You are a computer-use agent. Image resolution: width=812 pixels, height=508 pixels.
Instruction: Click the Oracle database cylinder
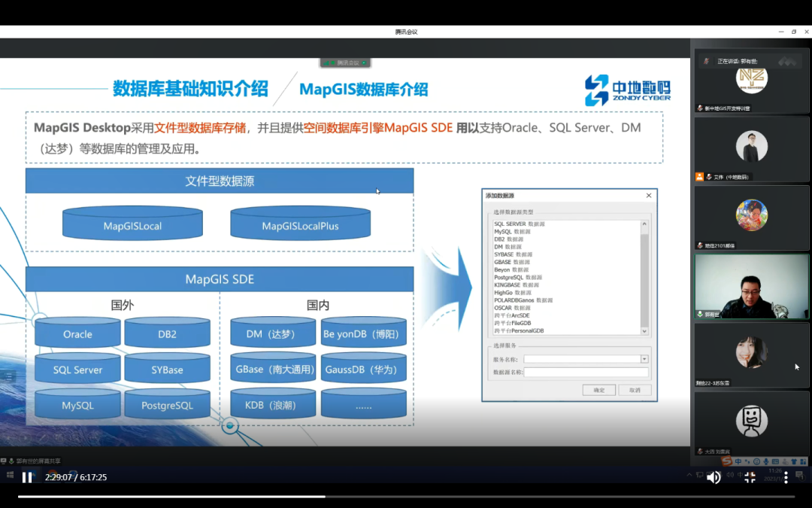pos(77,333)
